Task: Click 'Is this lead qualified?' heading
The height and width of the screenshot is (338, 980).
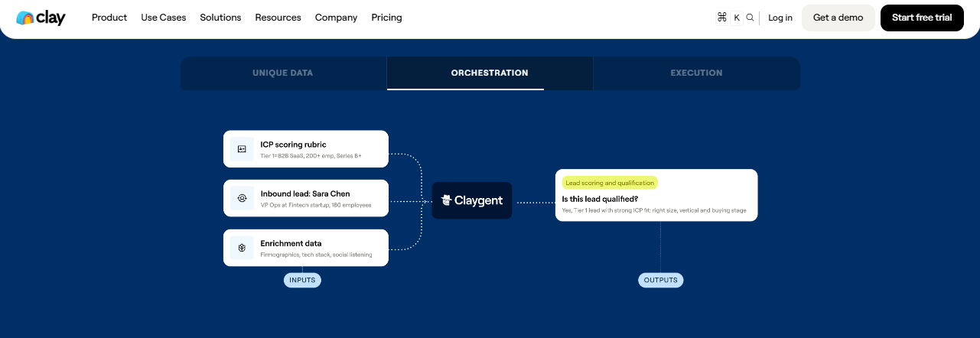Action: 600,199
